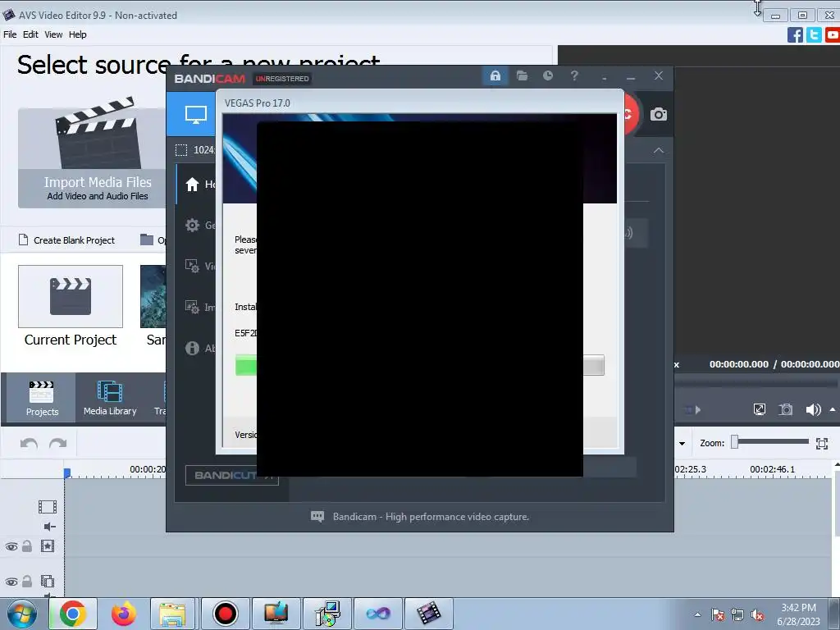
Task: Click the zoom-to-fit icon beside Zoom slider
Action: click(822, 444)
